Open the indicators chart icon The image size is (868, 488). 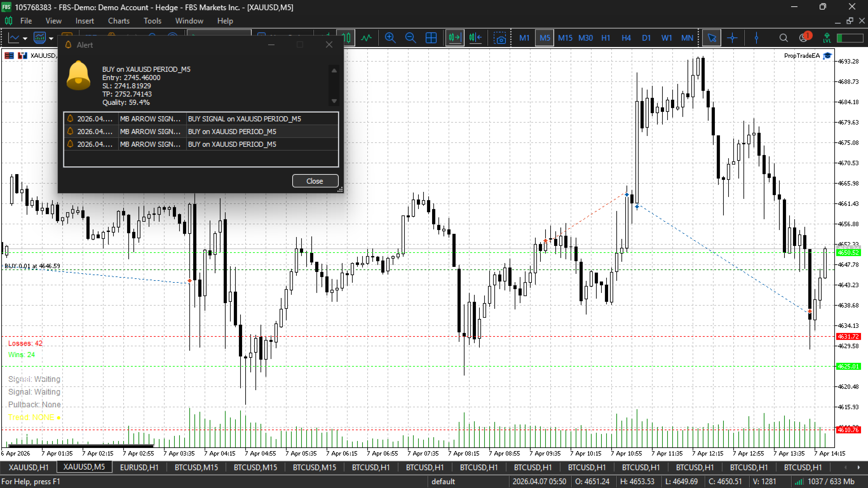40,37
